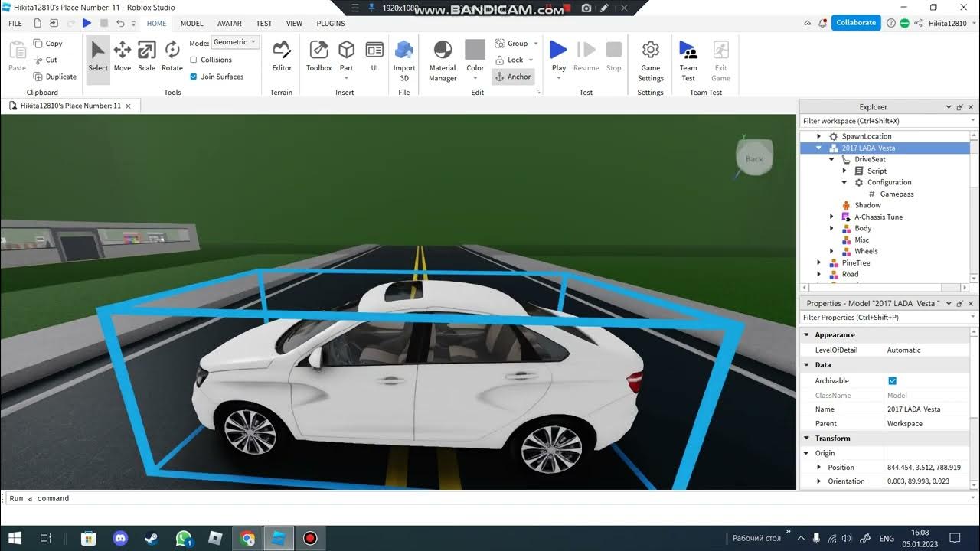Open the PLUGINS tab
Viewport: 980px width, 551px height.
coord(331,24)
